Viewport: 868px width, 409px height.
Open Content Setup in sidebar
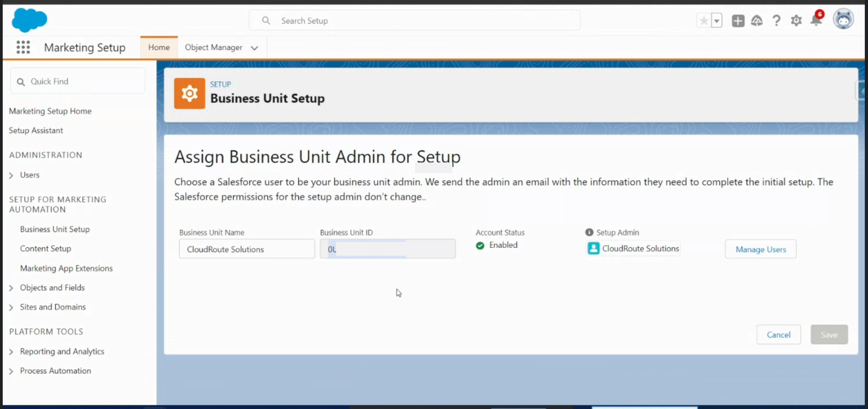click(45, 249)
